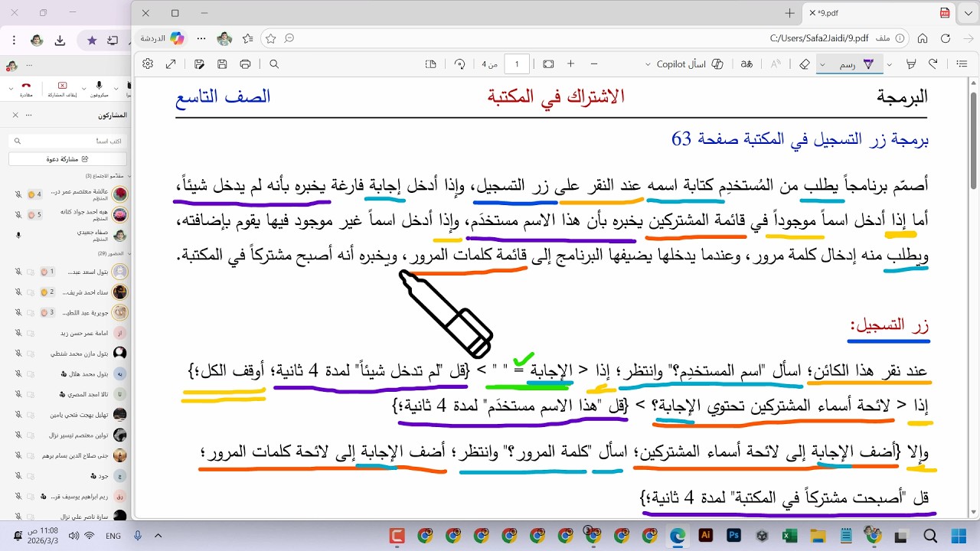The image size is (980, 551).
Task: Open Adobe Illustrator from taskbar
Action: pos(706,536)
